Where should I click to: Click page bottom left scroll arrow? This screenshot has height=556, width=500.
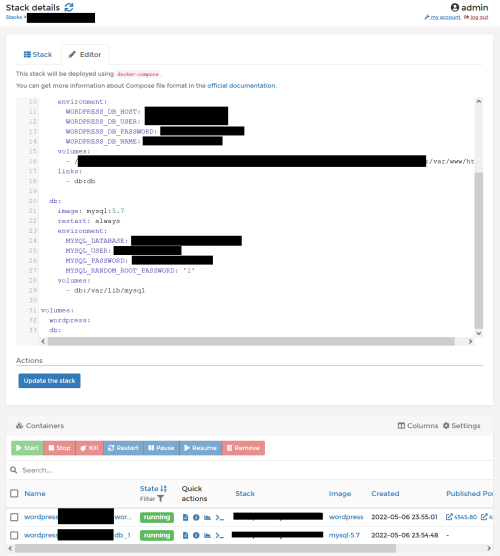[x=10, y=549]
